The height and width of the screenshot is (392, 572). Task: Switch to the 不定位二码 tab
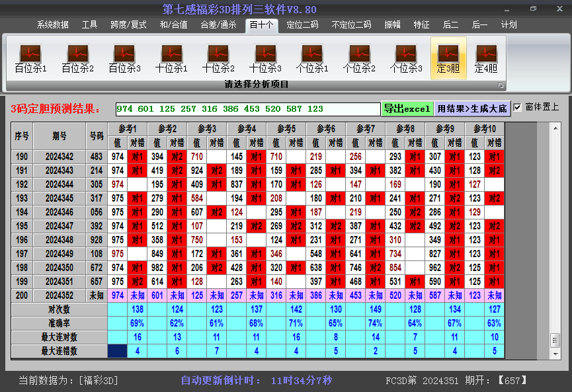(351, 25)
